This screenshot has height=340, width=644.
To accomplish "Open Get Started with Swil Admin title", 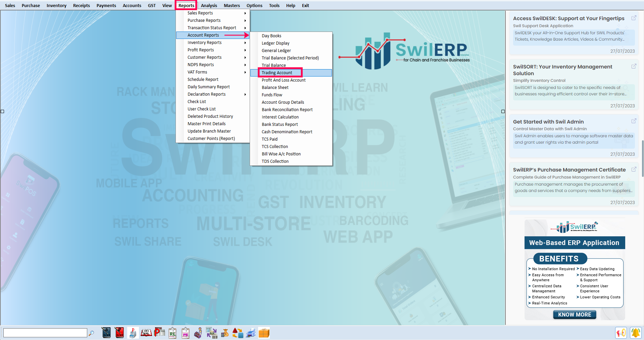I will click(548, 122).
